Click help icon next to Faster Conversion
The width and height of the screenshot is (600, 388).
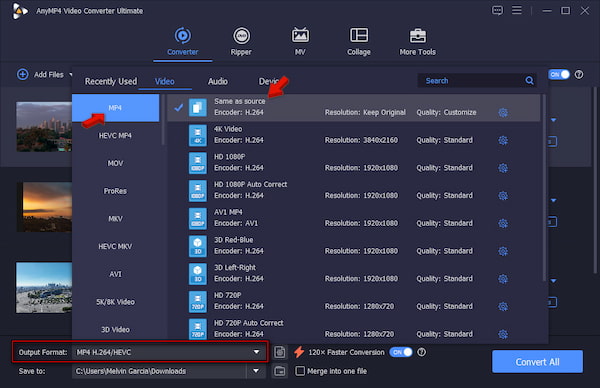point(421,352)
